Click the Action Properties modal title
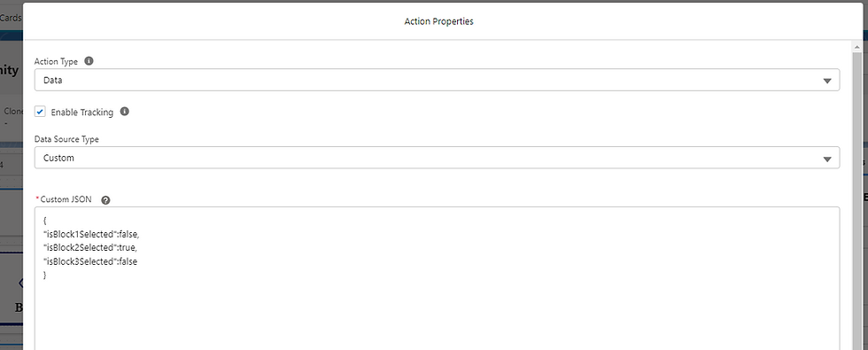Screen dimensions: 868x350 pos(439,21)
